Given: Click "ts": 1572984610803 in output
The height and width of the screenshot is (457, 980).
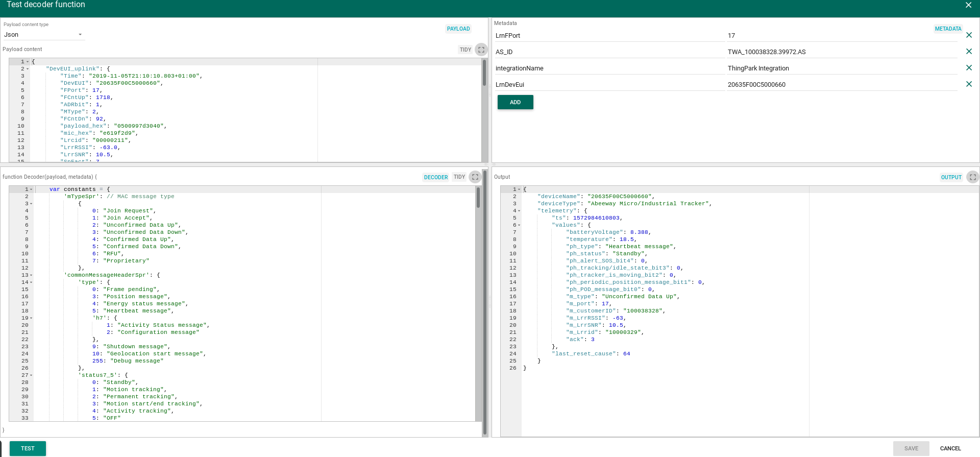Looking at the screenshot, I should (x=587, y=218).
